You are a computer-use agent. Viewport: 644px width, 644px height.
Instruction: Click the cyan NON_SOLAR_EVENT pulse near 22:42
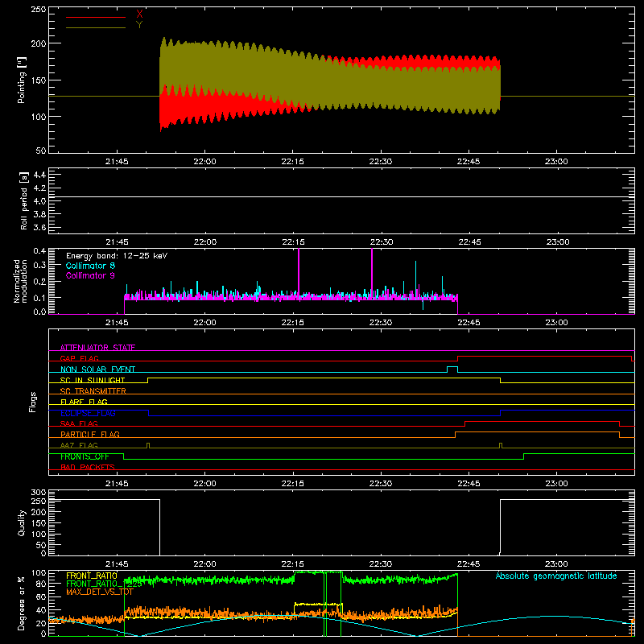(452, 369)
